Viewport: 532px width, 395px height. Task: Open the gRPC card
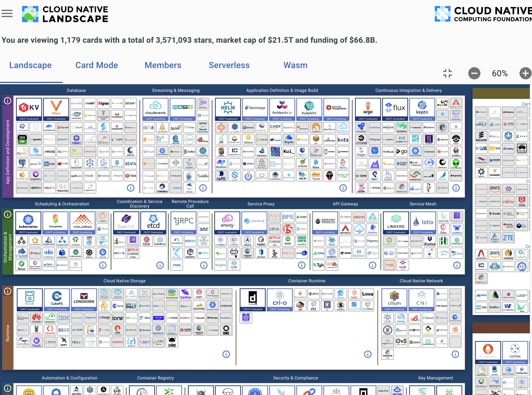pyautogui.click(x=184, y=223)
